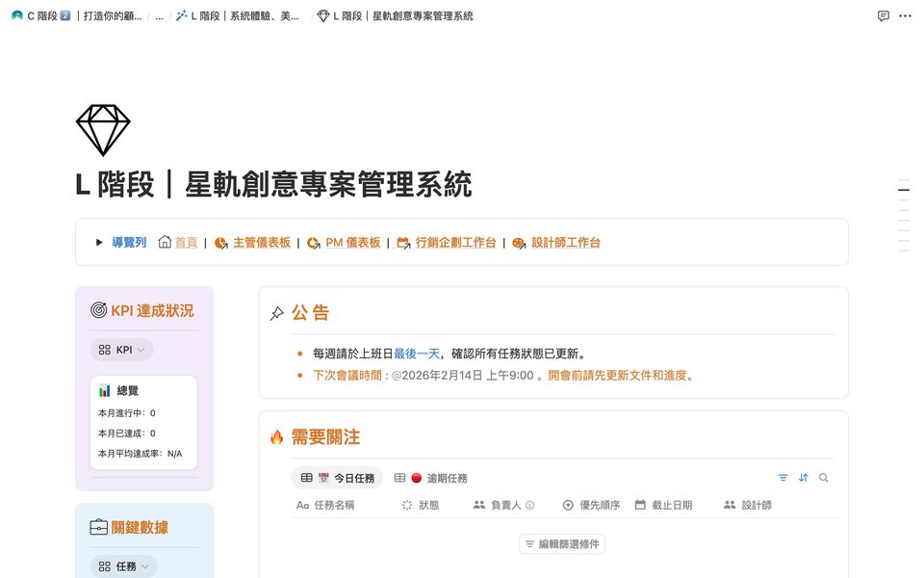Viewport: 924px width, 578px height.
Task: Open the comments icon in top bar
Action: point(883,16)
